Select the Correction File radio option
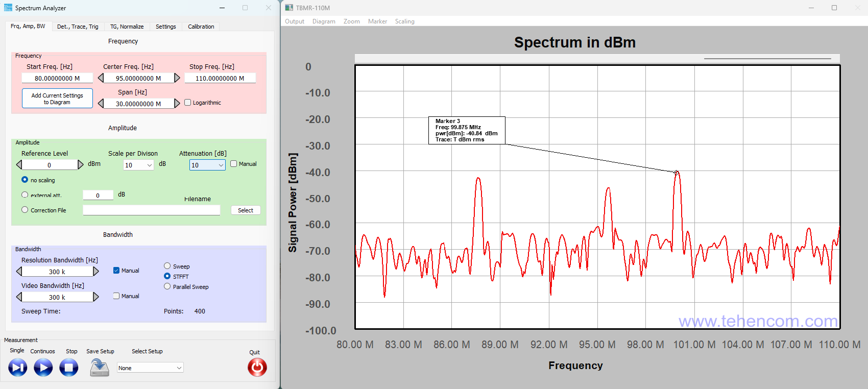 click(x=25, y=210)
